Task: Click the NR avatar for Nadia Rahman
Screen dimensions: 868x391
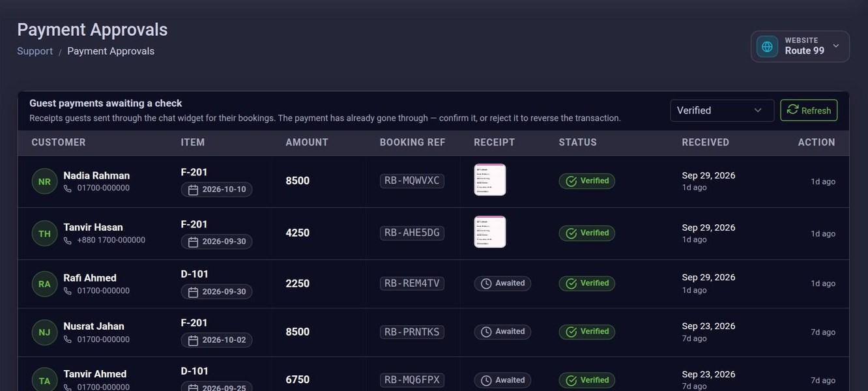Action: (44, 181)
